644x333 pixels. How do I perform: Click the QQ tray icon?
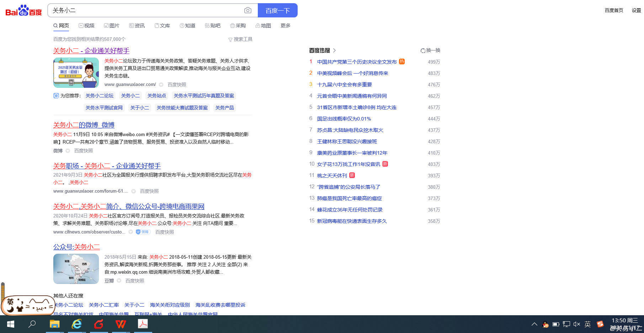(x=545, y=324)
